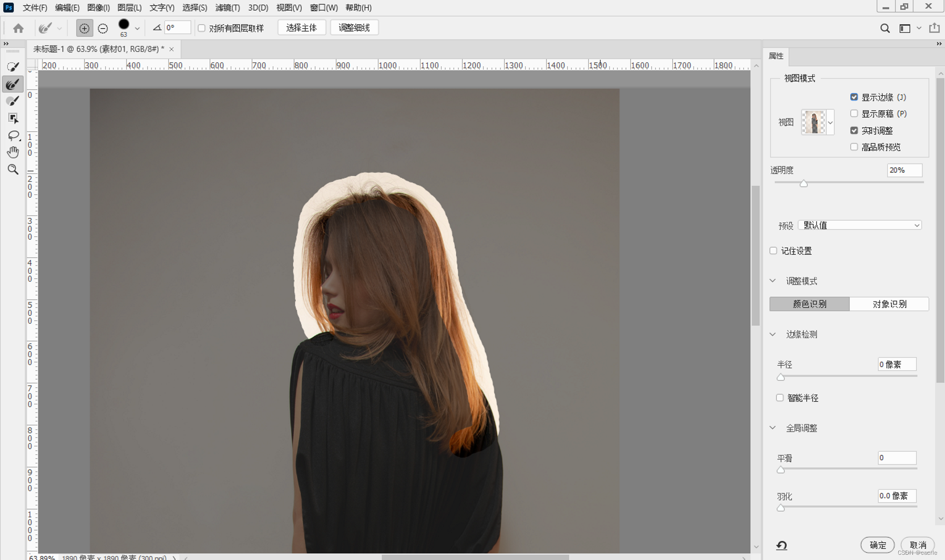Click the 平滑 slider handle

coord(780,470)
